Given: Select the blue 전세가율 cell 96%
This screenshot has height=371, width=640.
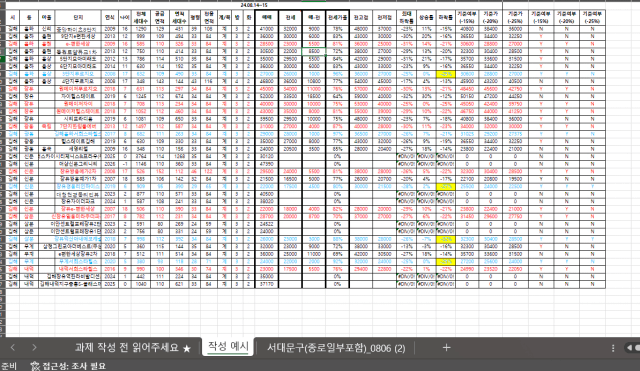Looking at the screenshot, I should point(338,74).
